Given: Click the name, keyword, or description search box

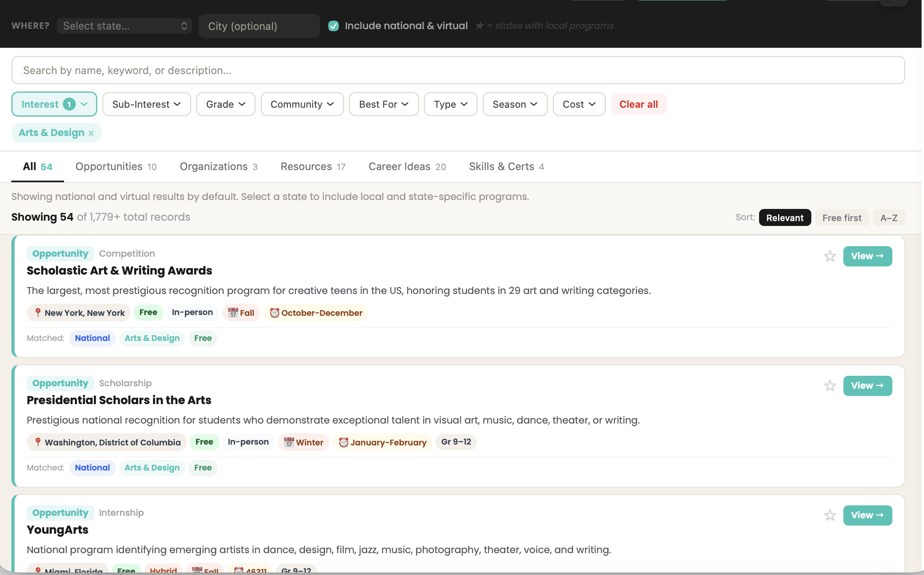Looking at the screenshot, I should (x=458, y=70).
